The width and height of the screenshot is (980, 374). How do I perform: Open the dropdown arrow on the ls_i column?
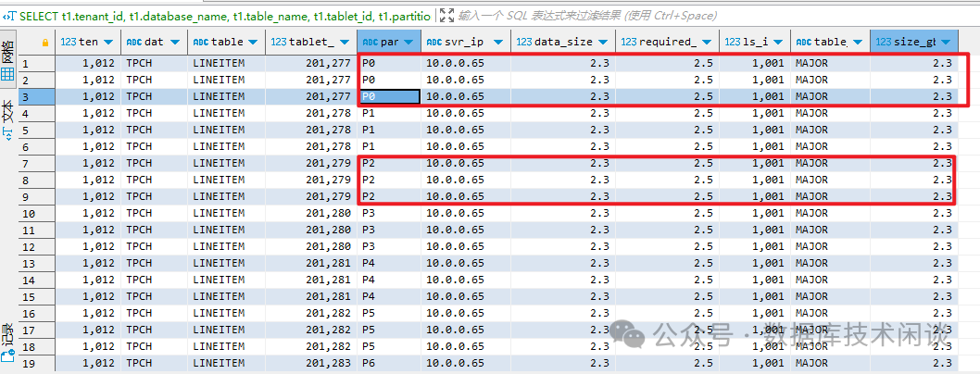pos(778,43)
